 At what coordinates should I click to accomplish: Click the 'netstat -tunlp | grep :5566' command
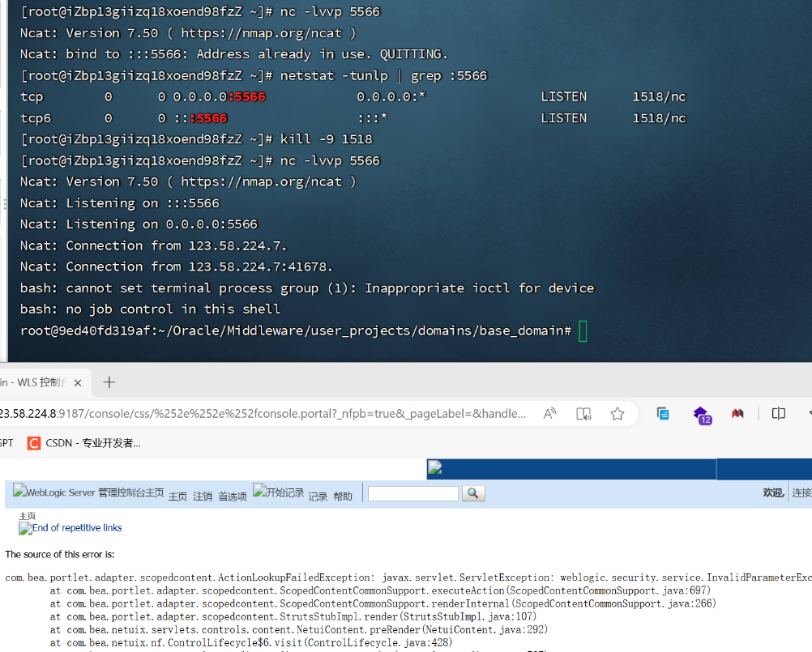click(384, 75)
